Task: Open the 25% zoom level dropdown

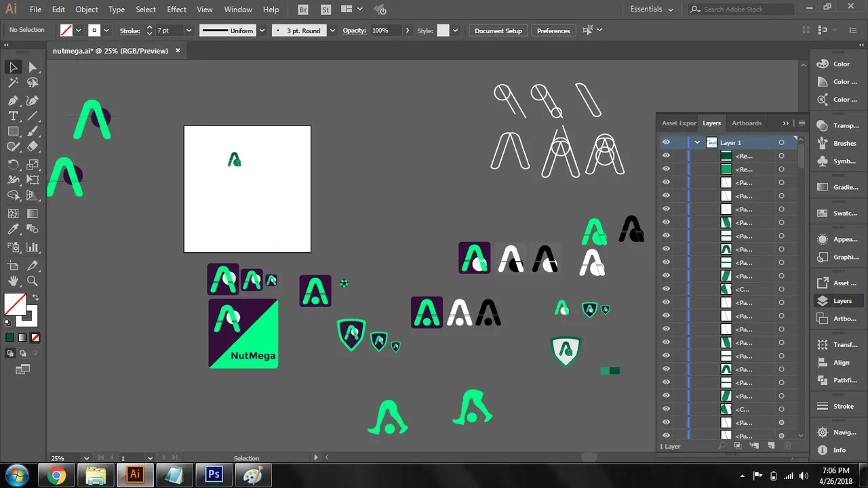Action: click(85, 458)
